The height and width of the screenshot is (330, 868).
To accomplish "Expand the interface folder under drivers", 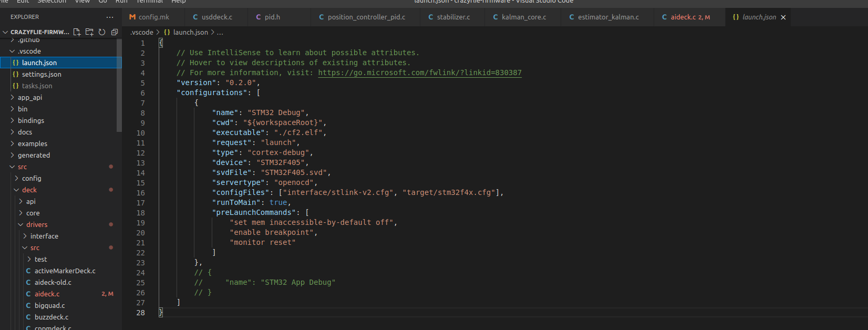I will click(44, 236).
